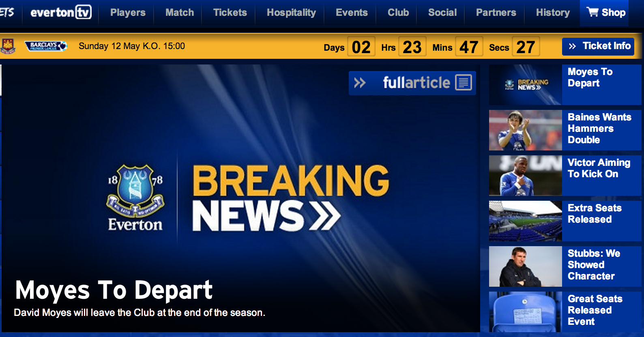The image size is (644, 337).
Task: Select Victor Aiming To Kick On thumbnail
Action: point(526,176)
